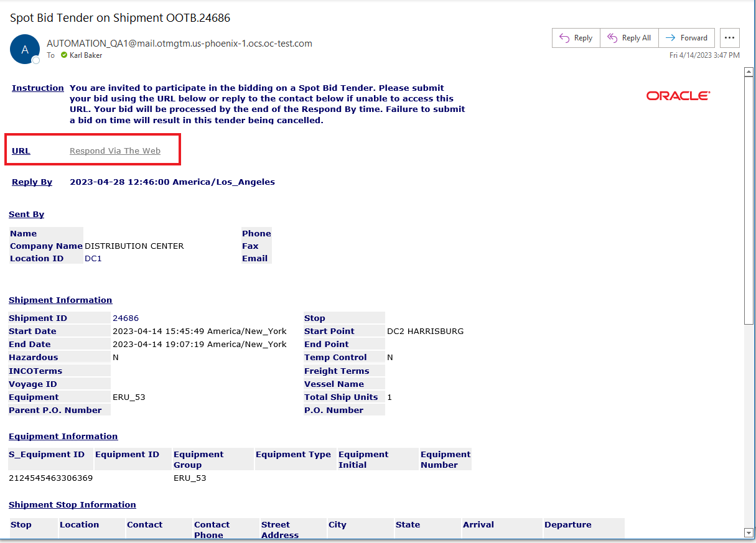Screen dimensions: 756x543
Task: Click the Shipment Information heading
Action: [60, 300]
